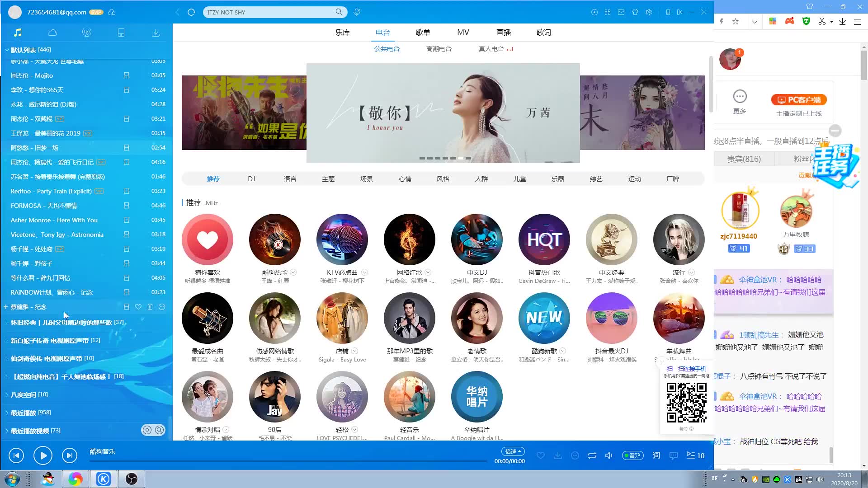Click the disc icon in title bar
This screenshot has width=868, height=488.
(x=594, y=12)
